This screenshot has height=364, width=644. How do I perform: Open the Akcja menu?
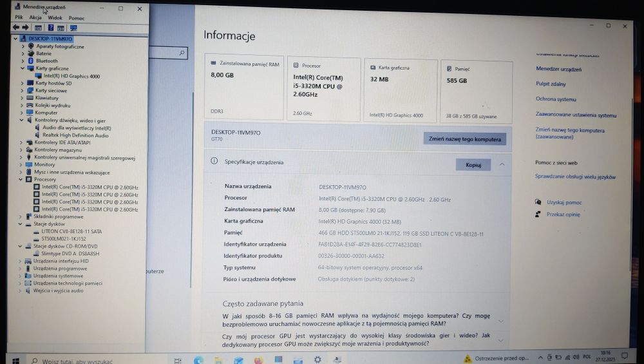tap(35, 17)
